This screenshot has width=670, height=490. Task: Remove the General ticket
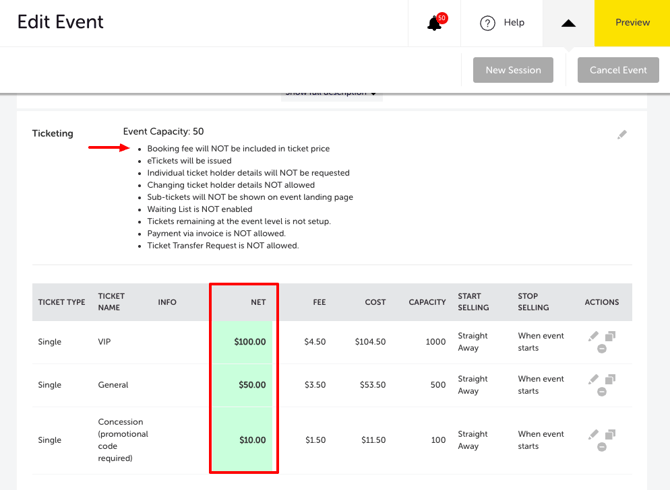[602, 392]
